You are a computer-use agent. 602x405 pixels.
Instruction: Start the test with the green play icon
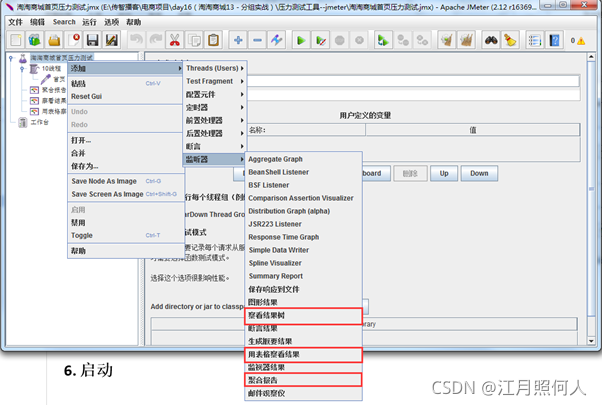(301, 40)
